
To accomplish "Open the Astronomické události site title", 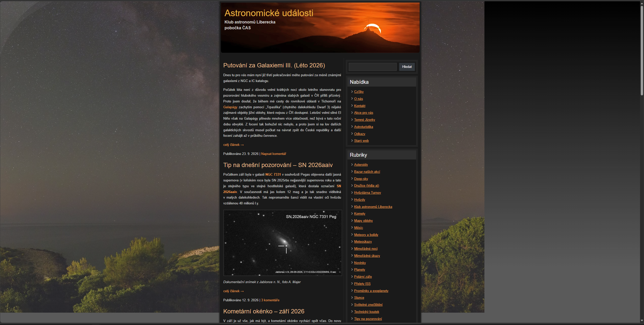I will [269, 13].
